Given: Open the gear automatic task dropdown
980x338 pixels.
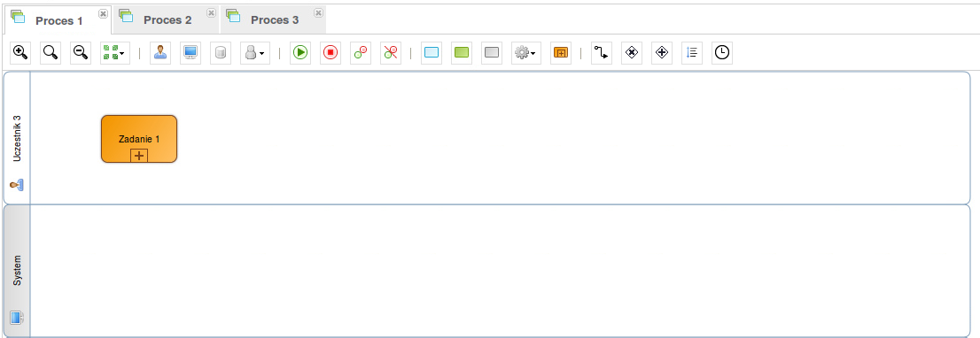Looking at the screenshot, I should click(x=526, y=53).
